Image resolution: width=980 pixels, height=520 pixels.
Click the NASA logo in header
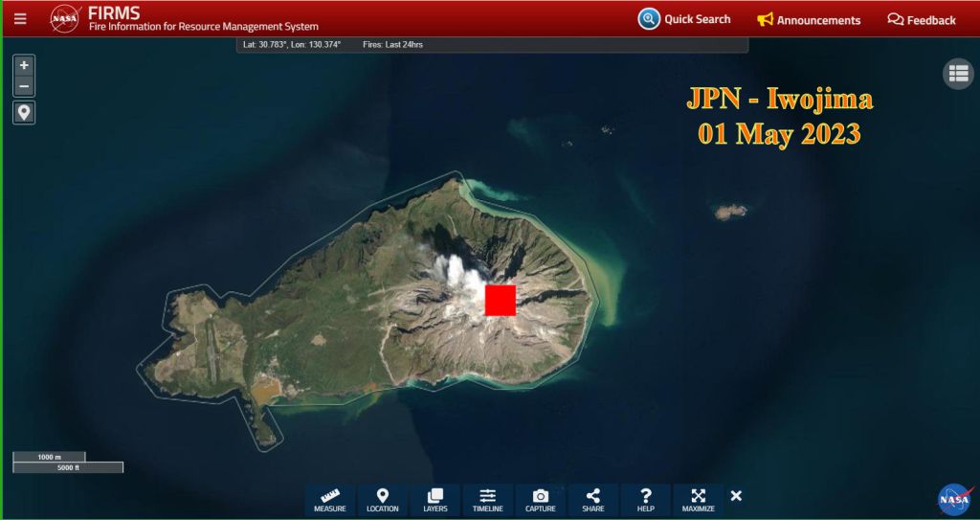(65, 18)
